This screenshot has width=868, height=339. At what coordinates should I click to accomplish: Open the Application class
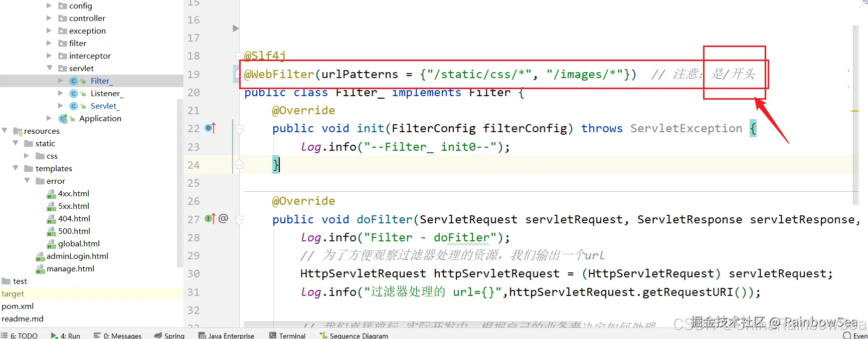point(100,118)
